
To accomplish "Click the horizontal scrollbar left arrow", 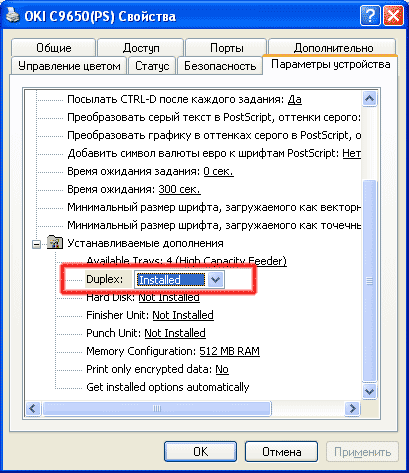I will (x=33, y=408).
